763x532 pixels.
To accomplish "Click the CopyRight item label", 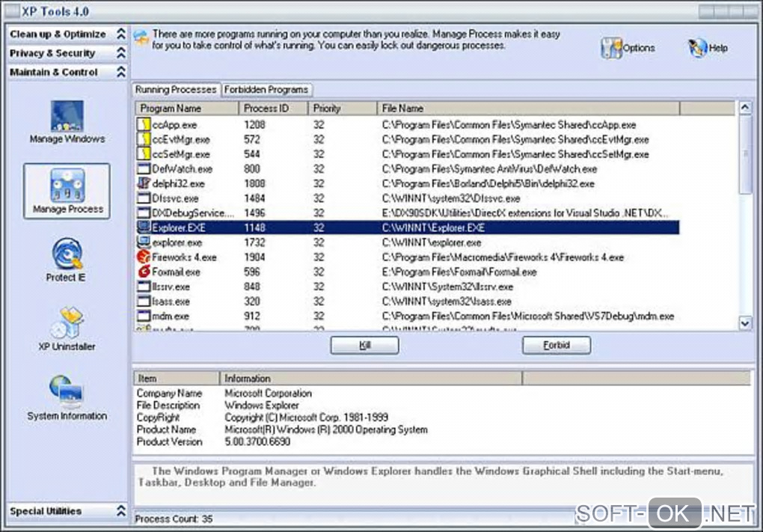I will pyautogui.click(x=158, y=417).
